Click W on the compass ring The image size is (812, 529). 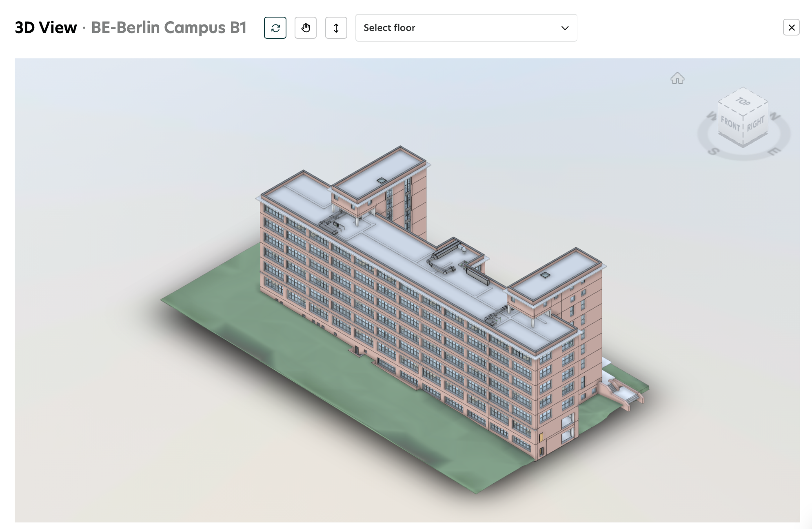(x=713, y=116)
